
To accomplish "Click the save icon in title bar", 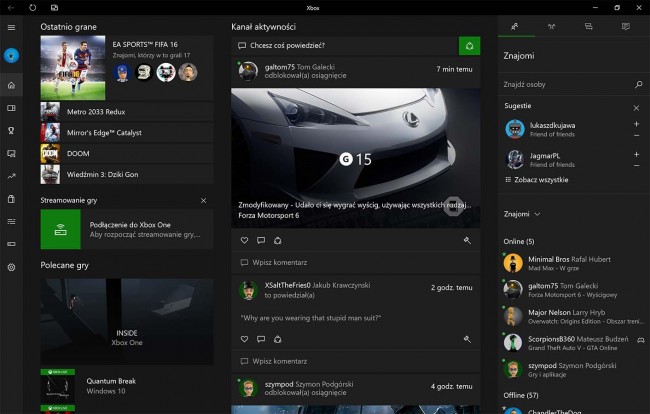I will 54,7.
